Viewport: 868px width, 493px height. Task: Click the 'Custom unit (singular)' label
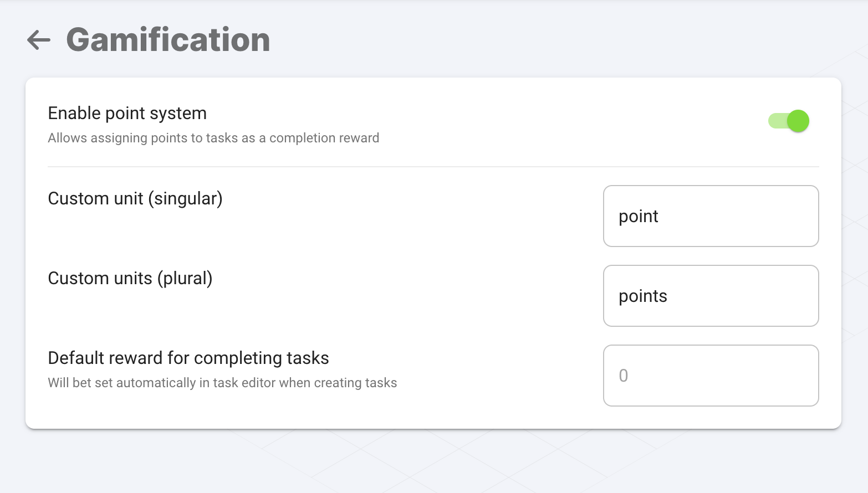point(135,198)
